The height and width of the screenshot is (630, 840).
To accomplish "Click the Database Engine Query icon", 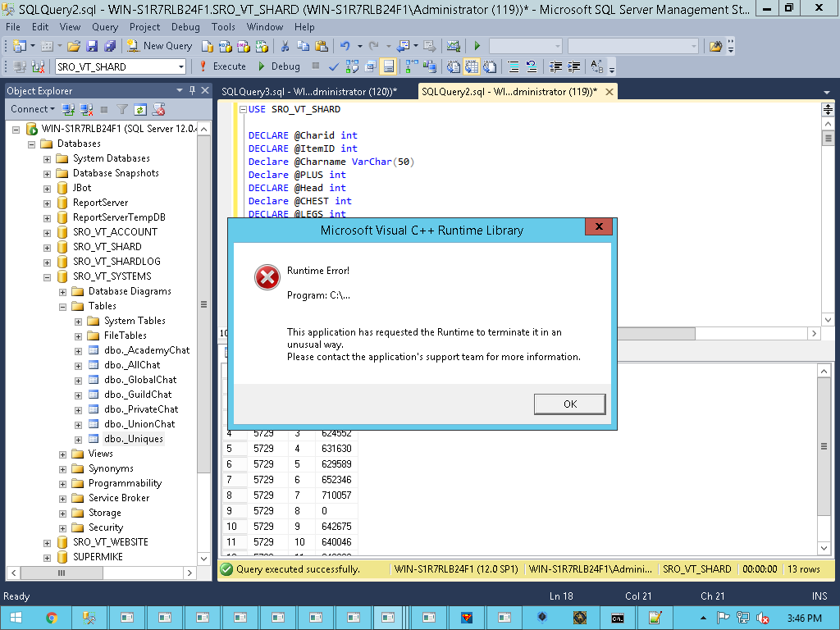I will click(x=207, y=46).
